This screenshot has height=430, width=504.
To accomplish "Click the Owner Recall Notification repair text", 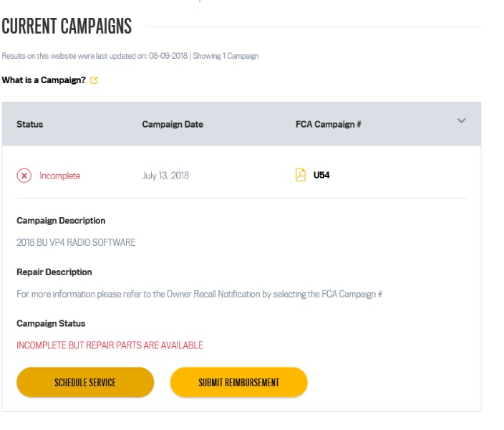I will pos(199,294).
